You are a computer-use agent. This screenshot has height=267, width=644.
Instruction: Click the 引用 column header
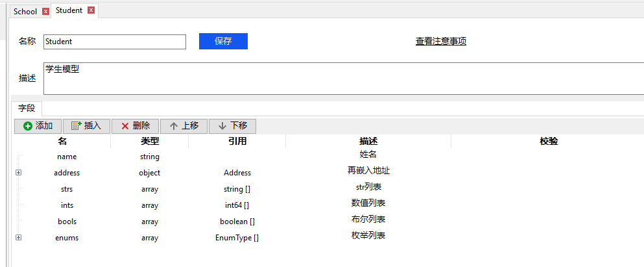tap(237, 141)
